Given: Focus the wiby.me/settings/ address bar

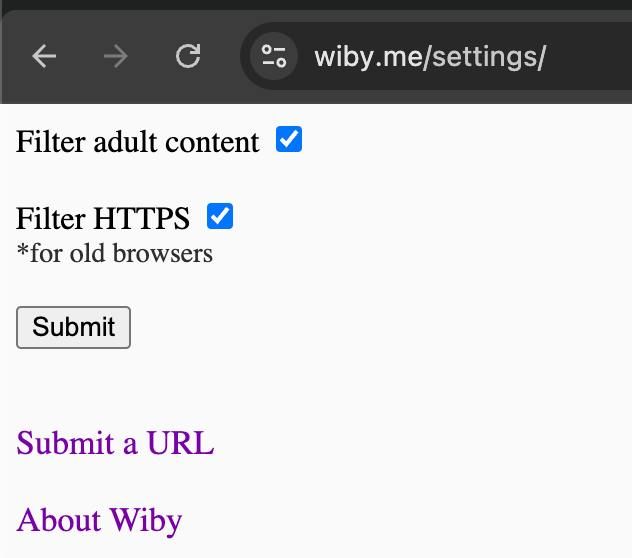Looking at the screenshot, I should click(x=437, y=56).
